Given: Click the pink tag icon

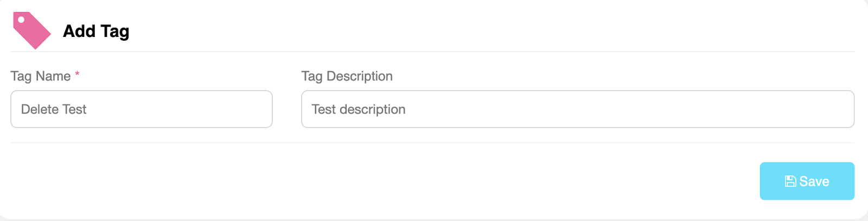Looking at the screenshot, I should [x=31, y=30].
